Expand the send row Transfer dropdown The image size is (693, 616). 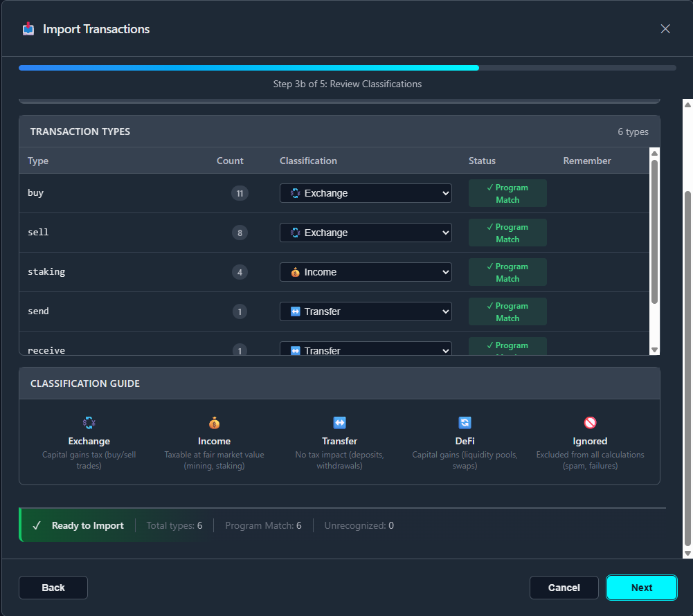pos(366,311)
